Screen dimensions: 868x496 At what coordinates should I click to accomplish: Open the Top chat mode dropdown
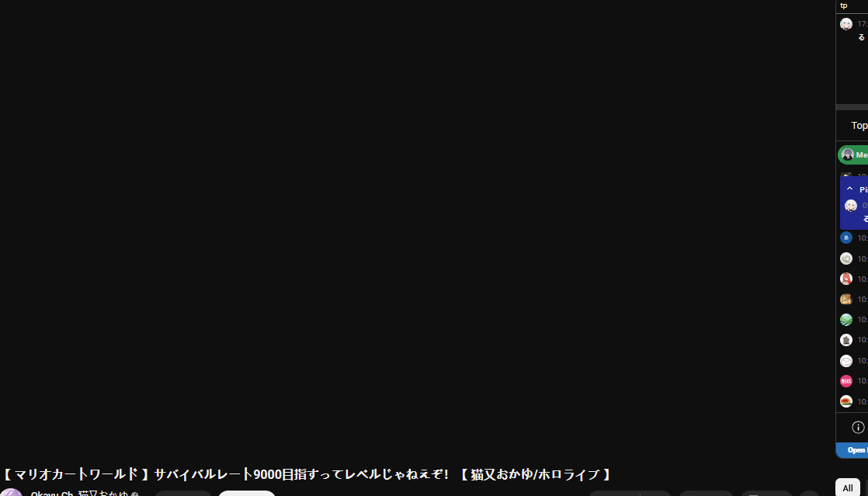click(859, 126)
